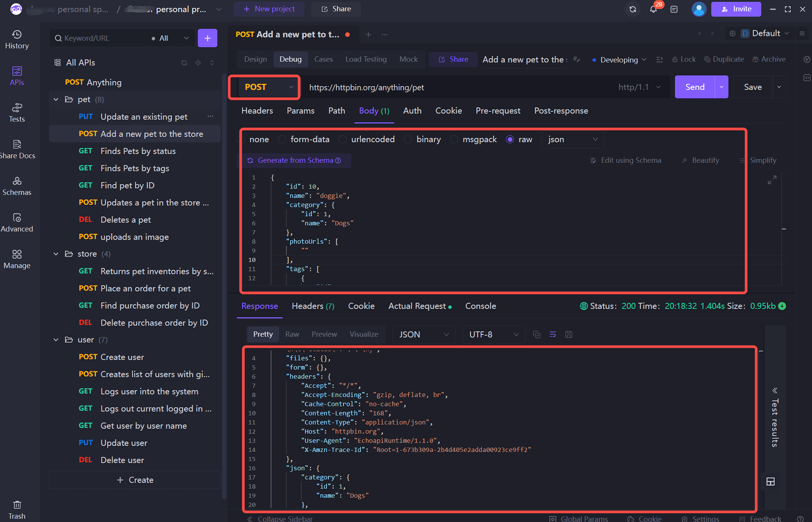812x522 pixels.
Task: Click the Send button
Action: 695,87
